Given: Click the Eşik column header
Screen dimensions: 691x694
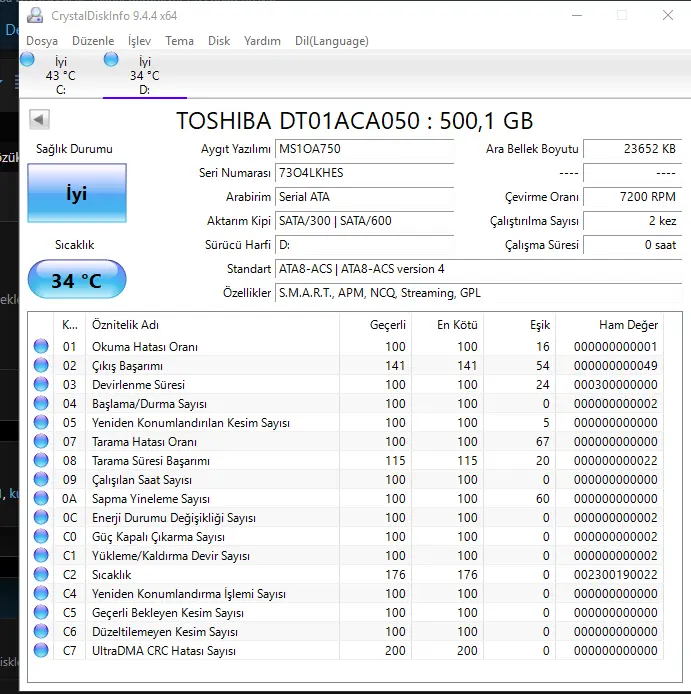Looking at the screenshot, I should 520,325.
